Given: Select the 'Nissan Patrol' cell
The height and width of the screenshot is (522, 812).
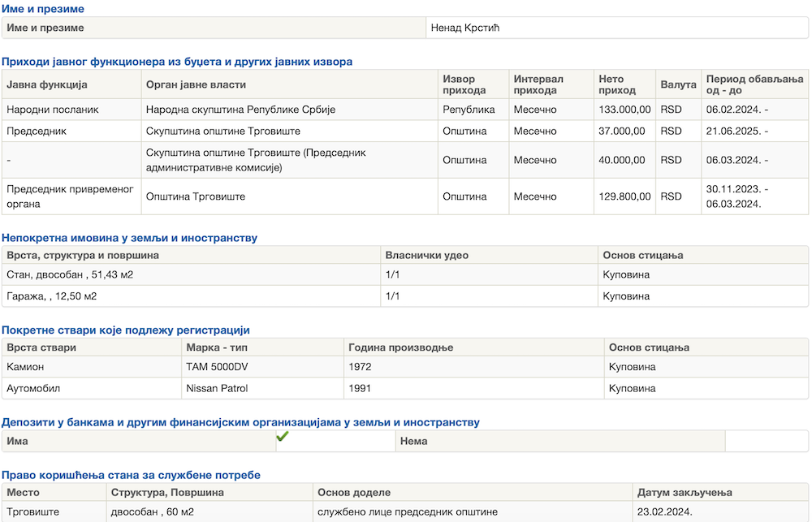Looking at the screenshot, I should pos(217,389).
